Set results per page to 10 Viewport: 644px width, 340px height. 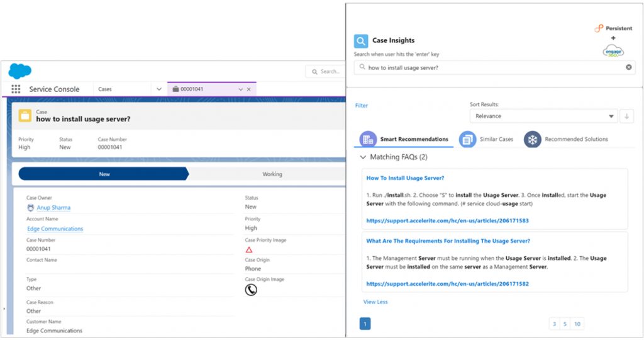[577, 324]
